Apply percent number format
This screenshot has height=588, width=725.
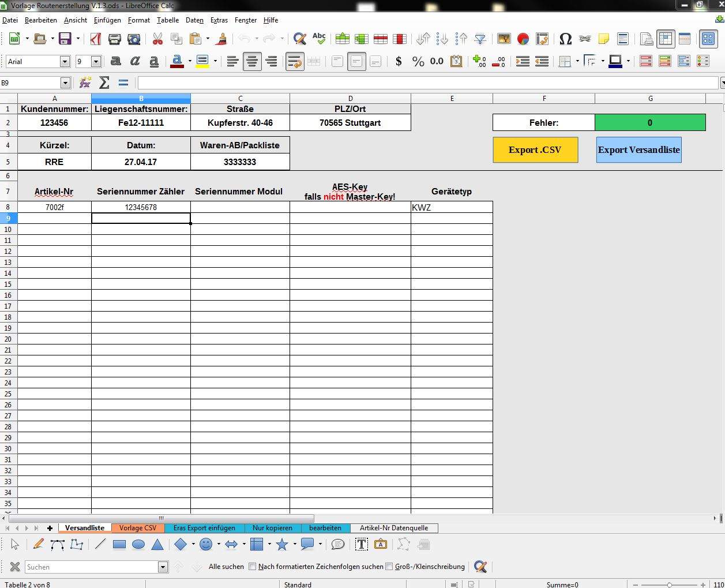418,61
